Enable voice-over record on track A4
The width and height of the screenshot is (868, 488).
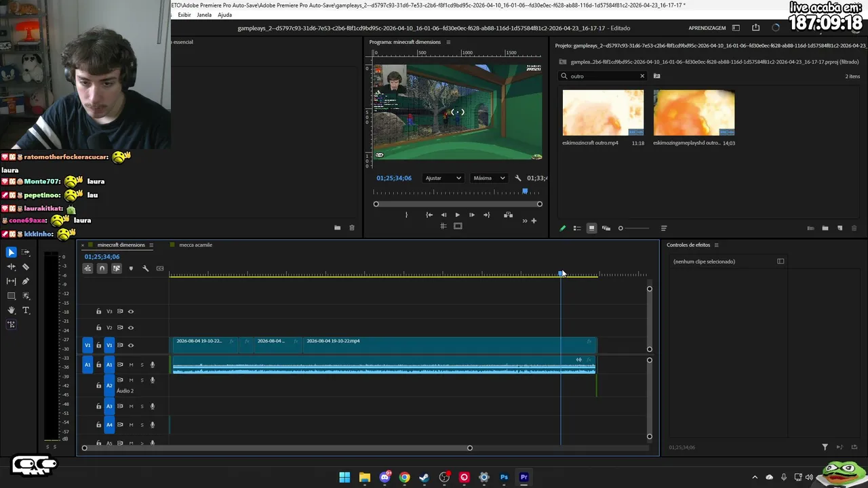(153, 425)
